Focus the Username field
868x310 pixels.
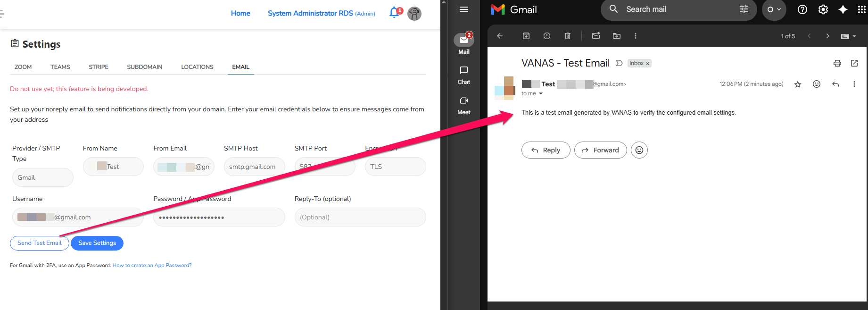point(78,217)
